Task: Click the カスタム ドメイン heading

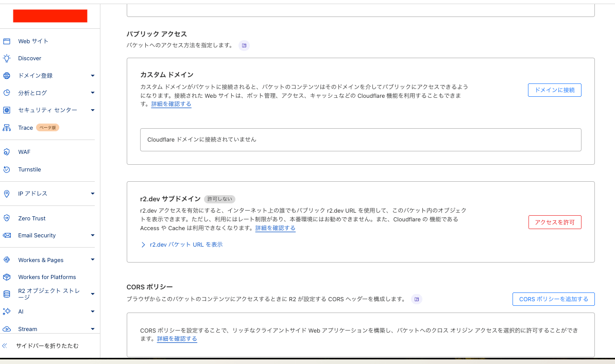Action: click(167, 75)
